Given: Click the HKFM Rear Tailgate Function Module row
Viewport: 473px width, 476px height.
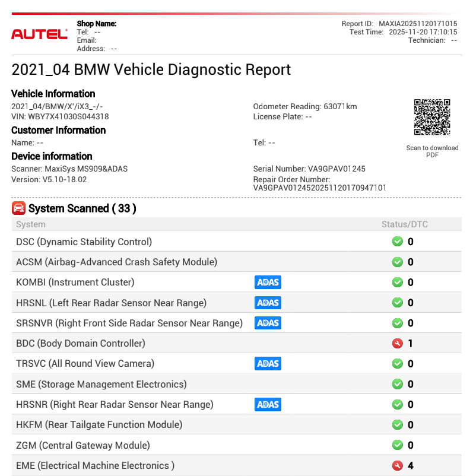Looking at the screenshot, I should (99, 425).
